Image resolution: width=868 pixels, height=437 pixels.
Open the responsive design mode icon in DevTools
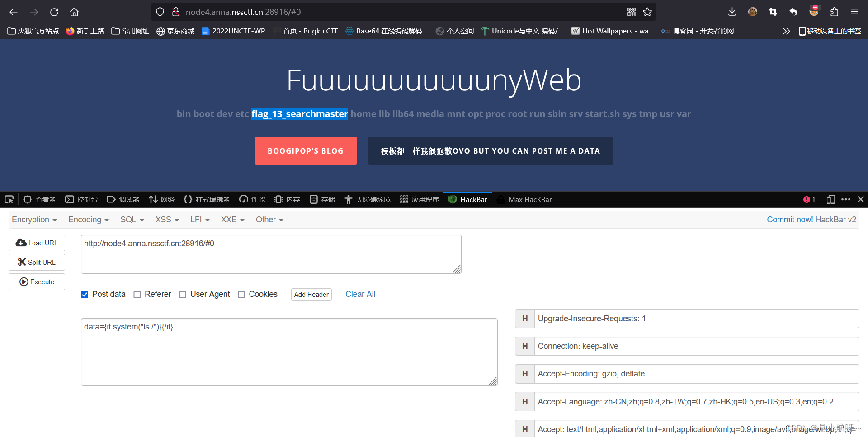(x=831, y=199)
